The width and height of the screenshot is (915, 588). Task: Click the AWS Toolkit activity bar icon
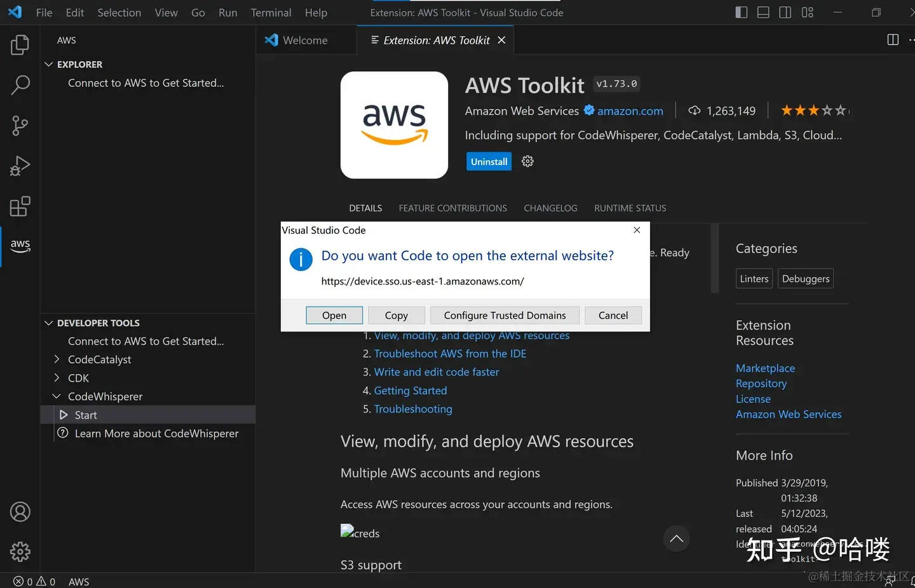pos(20,246)
